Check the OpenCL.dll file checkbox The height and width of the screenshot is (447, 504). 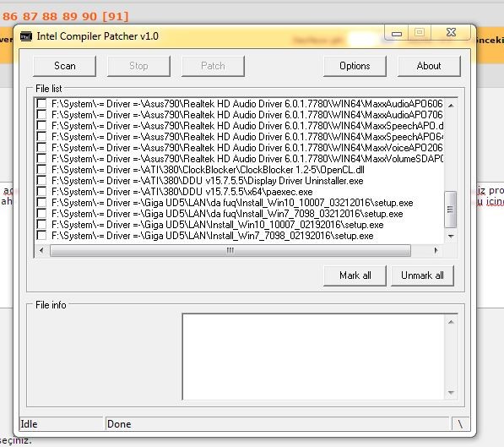[x=41, y=169]
